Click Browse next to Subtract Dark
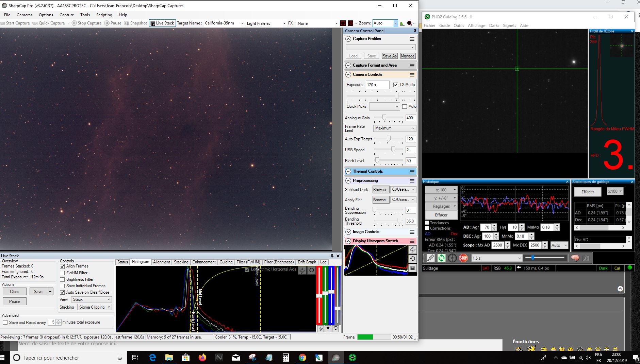This screenshot has height=364, width=640. coord(381,190)
